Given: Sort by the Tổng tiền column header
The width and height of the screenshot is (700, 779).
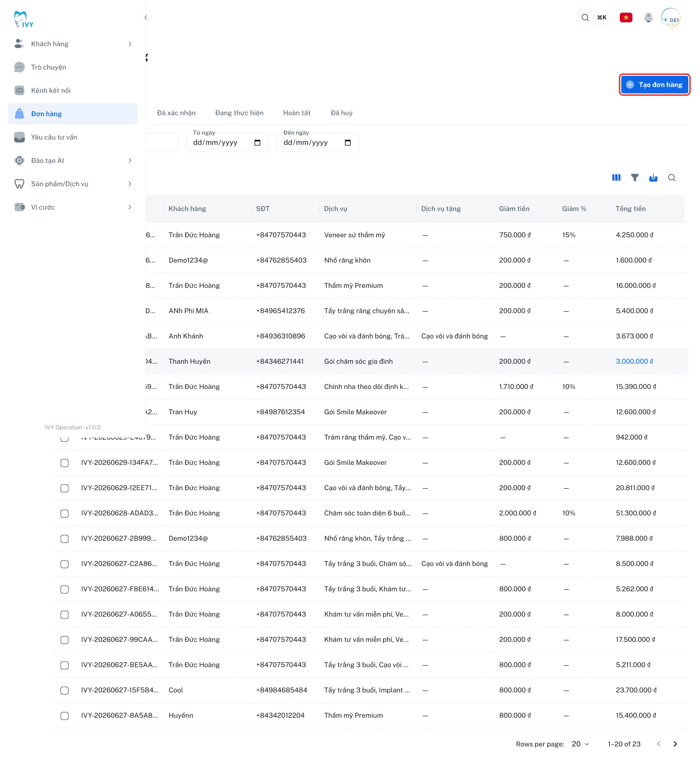Looking at the screenshot, I should [x=630, y=209].
